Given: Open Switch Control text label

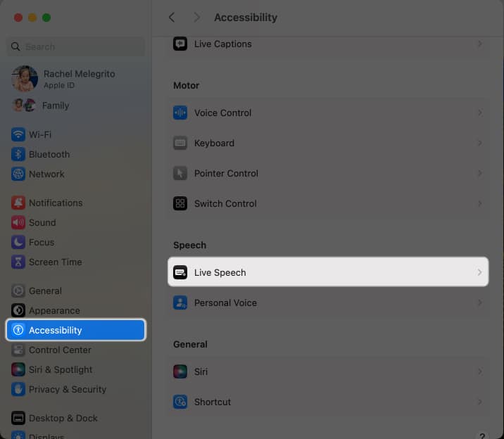Looking at the screenshot, I should 225,203.
